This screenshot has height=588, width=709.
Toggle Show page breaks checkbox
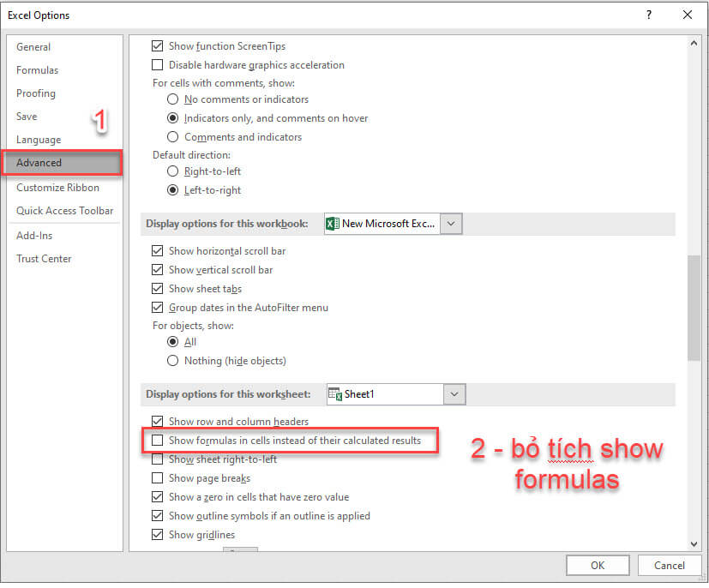(x=158, y=477)
